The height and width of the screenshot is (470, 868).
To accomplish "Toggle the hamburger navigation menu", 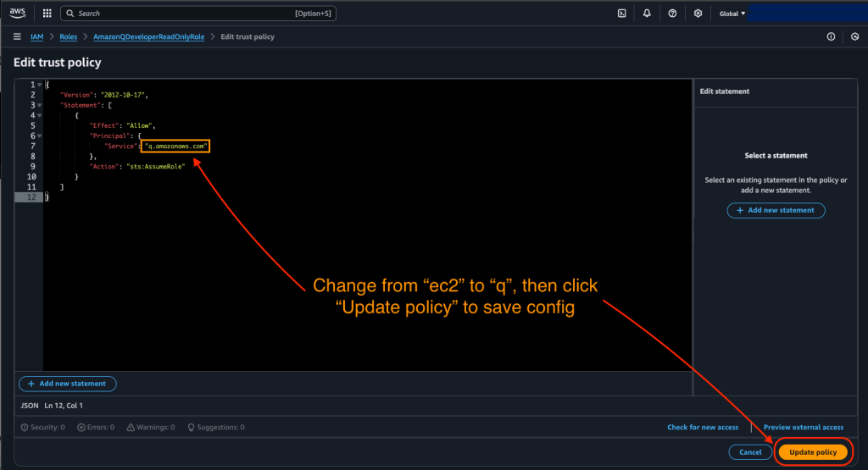I will [x=17, y=36].
